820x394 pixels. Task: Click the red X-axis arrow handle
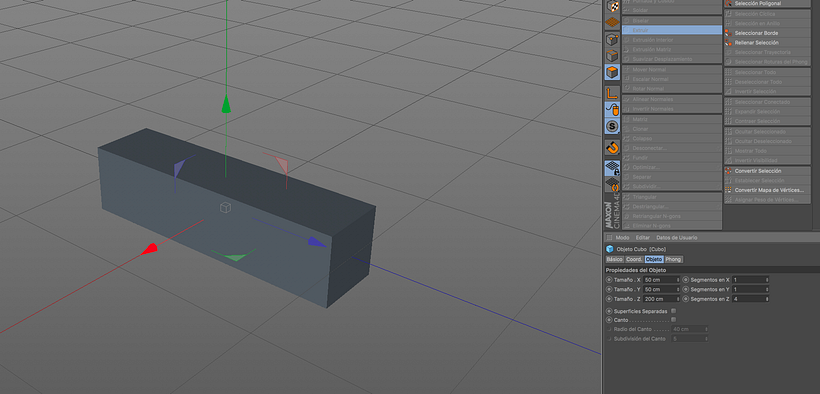[x=150, y=249]
